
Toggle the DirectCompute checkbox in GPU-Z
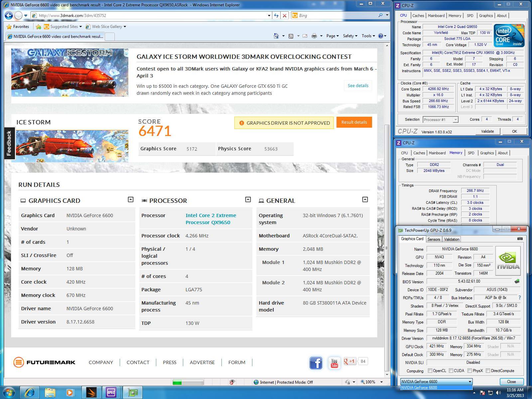pyautogui.click(x=488, y=370)
